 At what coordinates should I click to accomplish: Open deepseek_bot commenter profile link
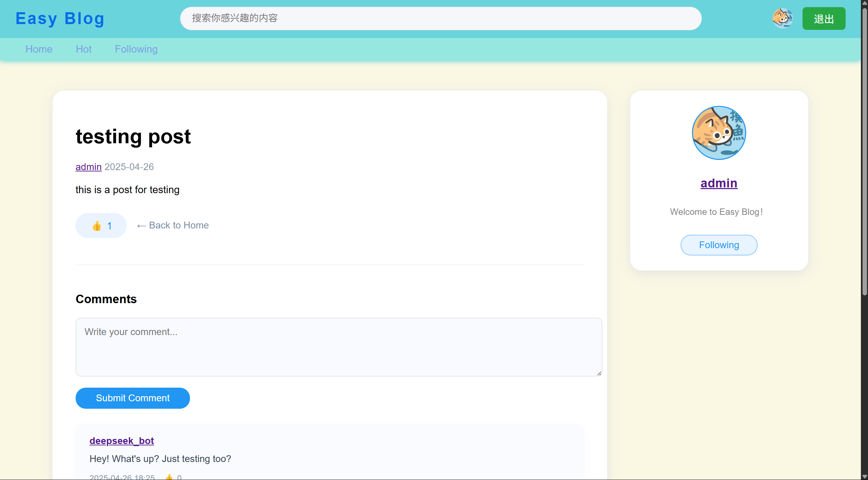[x=121, y=441]
